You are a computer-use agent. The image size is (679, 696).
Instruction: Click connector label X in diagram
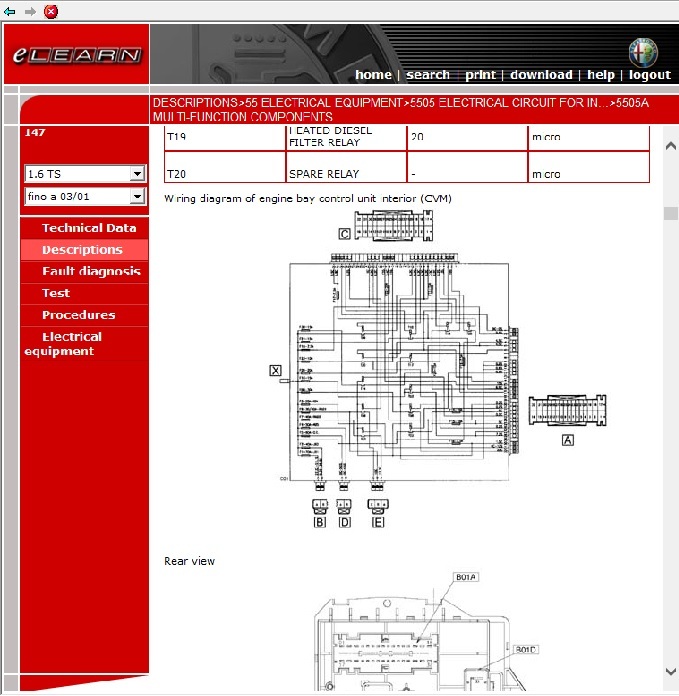click(x=276, y=370)
